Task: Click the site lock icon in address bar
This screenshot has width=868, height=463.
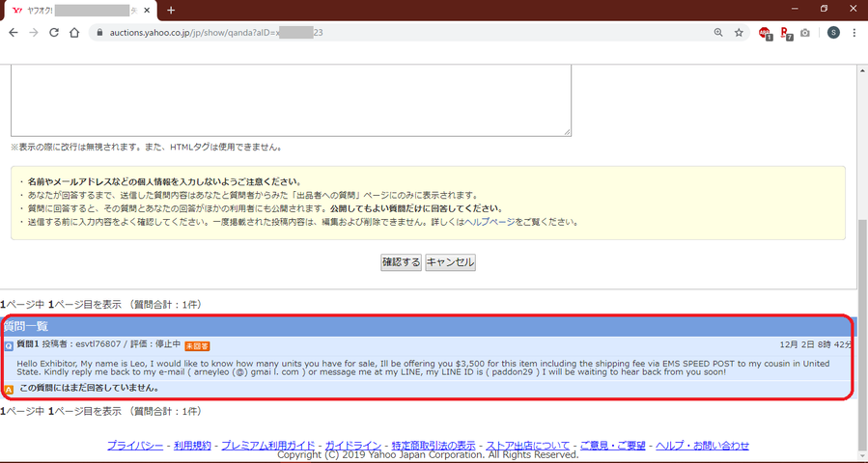Action: (99, 33)
